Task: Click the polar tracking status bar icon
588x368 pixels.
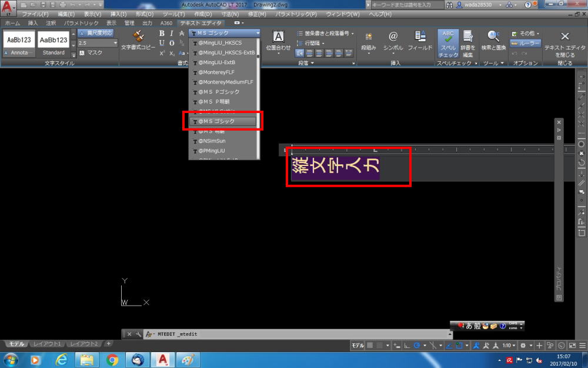Action: [x=416, y=346]
